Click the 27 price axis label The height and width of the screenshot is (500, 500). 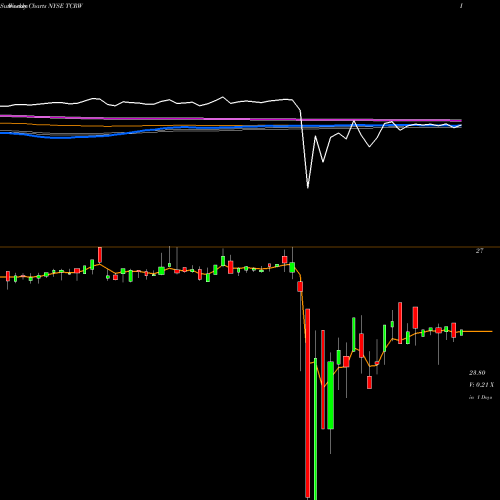479,251
